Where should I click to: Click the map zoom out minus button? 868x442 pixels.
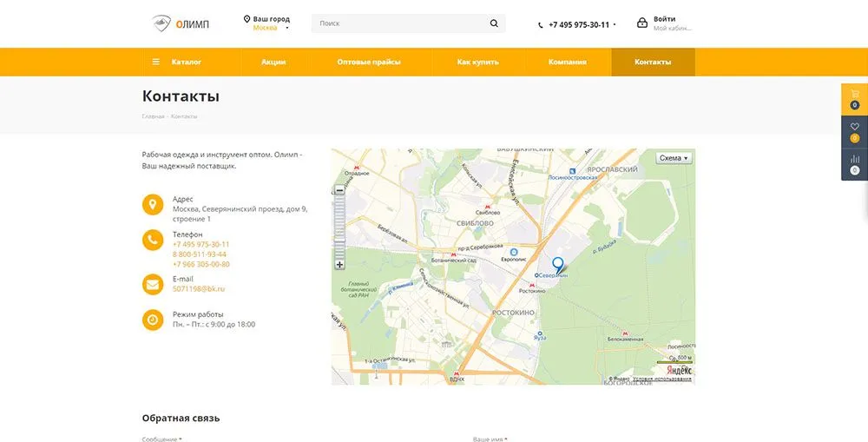coord(339,190)
